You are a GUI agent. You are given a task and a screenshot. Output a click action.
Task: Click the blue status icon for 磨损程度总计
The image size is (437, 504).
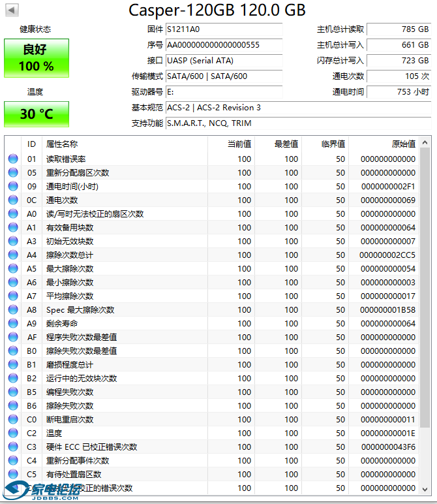click(13, 364)
